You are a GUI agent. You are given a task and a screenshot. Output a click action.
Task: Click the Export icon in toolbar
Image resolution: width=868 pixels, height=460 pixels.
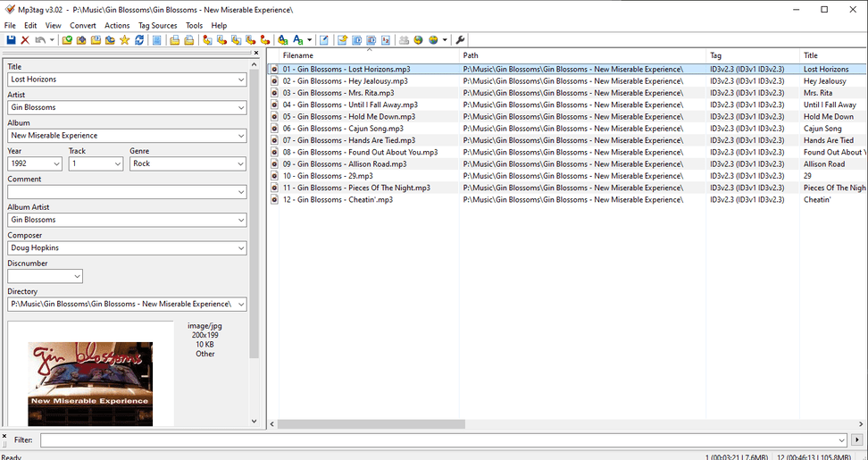(343, 40)
